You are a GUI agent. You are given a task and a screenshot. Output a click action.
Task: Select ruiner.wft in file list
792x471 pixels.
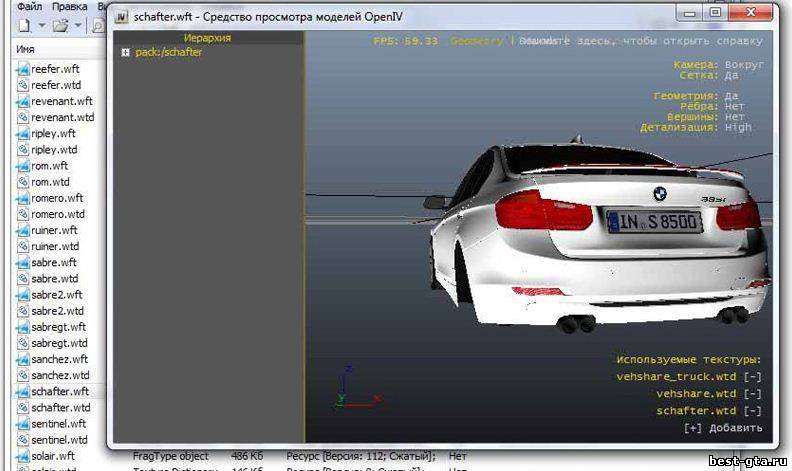54,230
